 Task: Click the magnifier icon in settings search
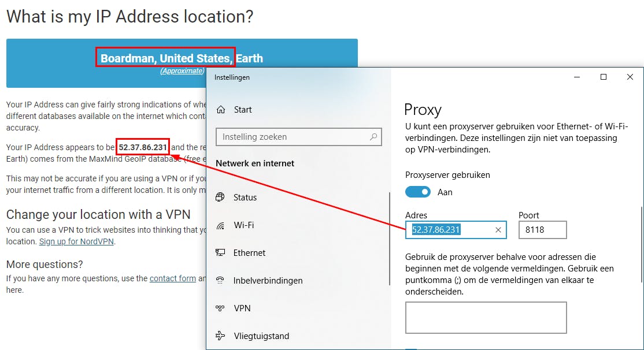374,137
